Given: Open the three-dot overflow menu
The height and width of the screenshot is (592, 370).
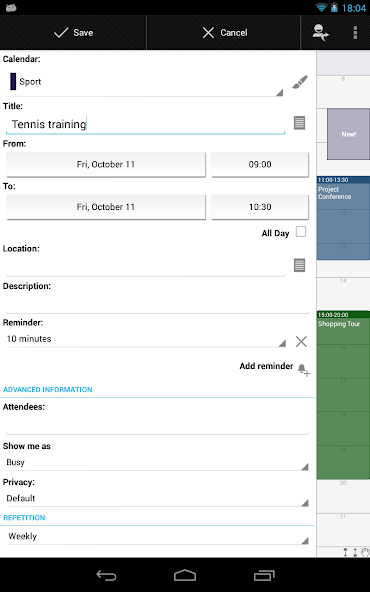Looking at the screenshot, I should 355,32.
